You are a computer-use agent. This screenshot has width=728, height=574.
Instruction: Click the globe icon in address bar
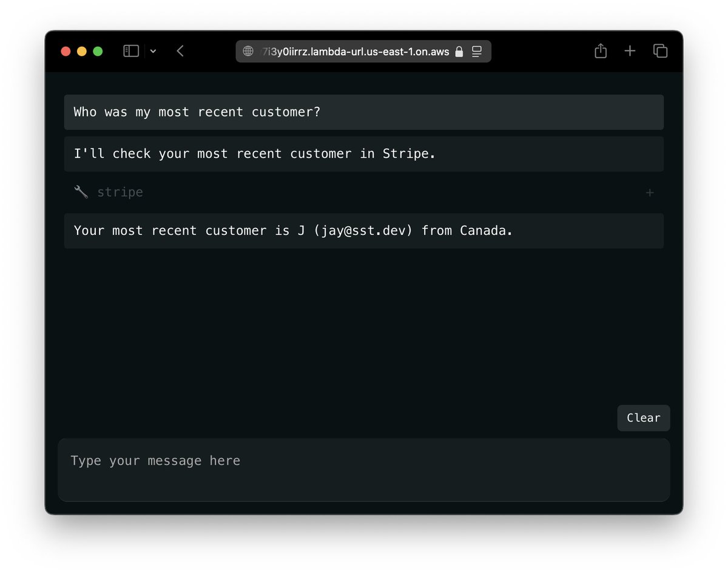click(x=248, y=52)
